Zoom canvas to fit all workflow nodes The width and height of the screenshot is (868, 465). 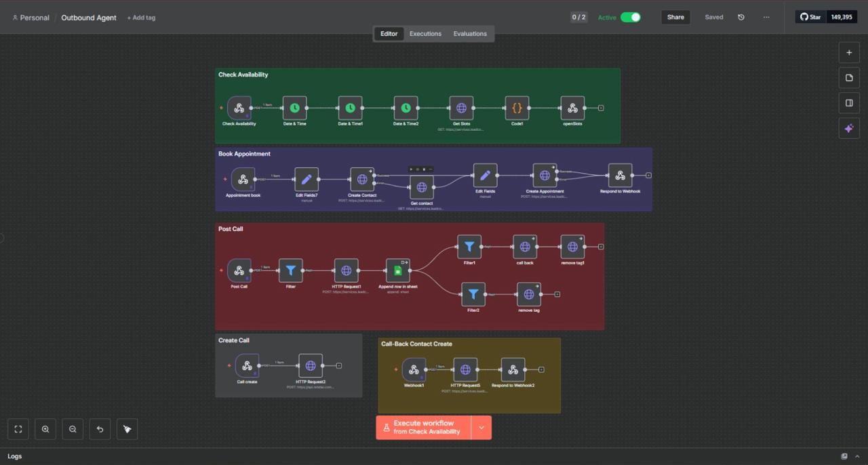coord(18,429)
